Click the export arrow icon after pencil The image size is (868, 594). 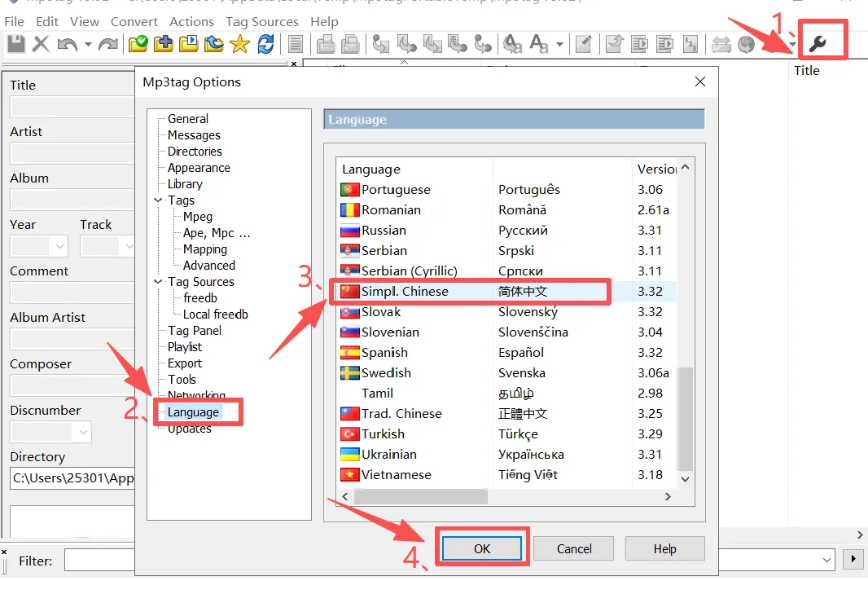pos(614,44)
